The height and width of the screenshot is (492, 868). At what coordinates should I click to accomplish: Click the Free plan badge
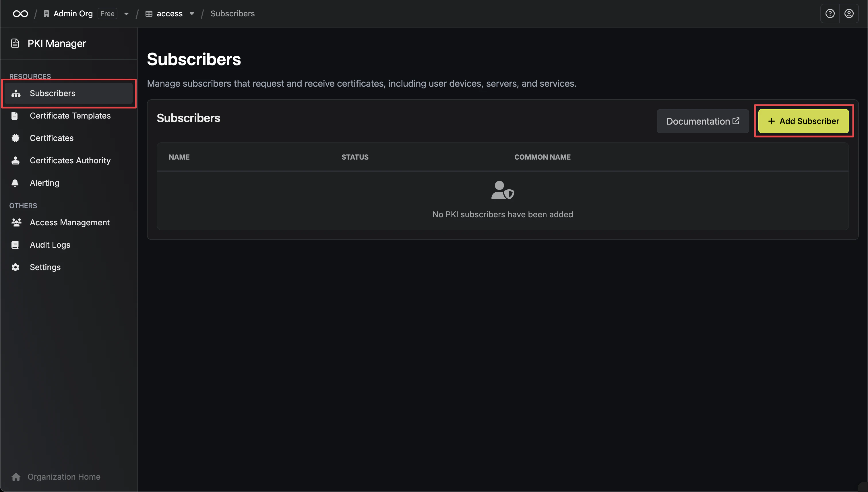[x=107, y=13]
